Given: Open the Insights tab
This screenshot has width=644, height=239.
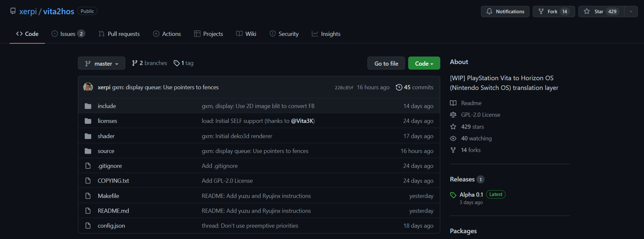Looking at the screenshot, I should coord(326,34).
